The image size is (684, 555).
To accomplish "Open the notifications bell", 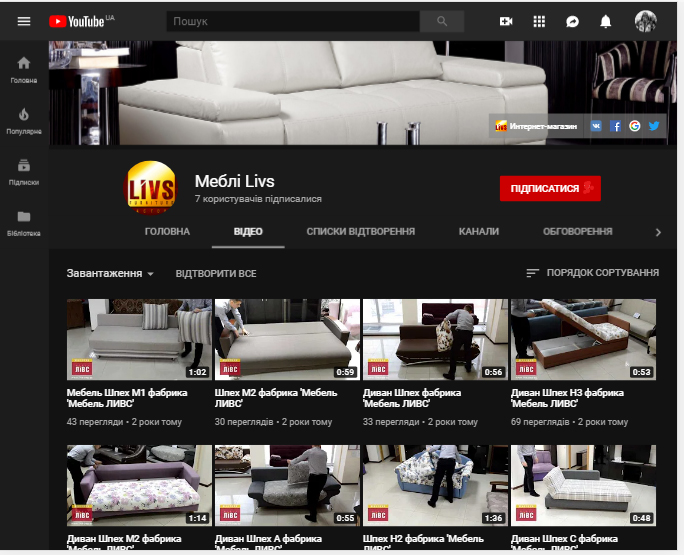I will [605, 21].
